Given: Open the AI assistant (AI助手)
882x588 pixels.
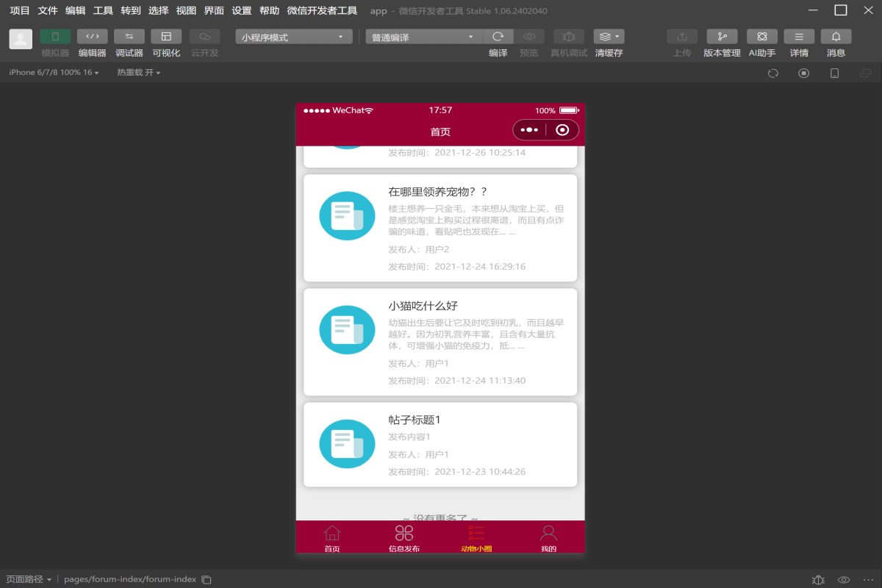Looking at the screenshot, I should tap(761, 37).
